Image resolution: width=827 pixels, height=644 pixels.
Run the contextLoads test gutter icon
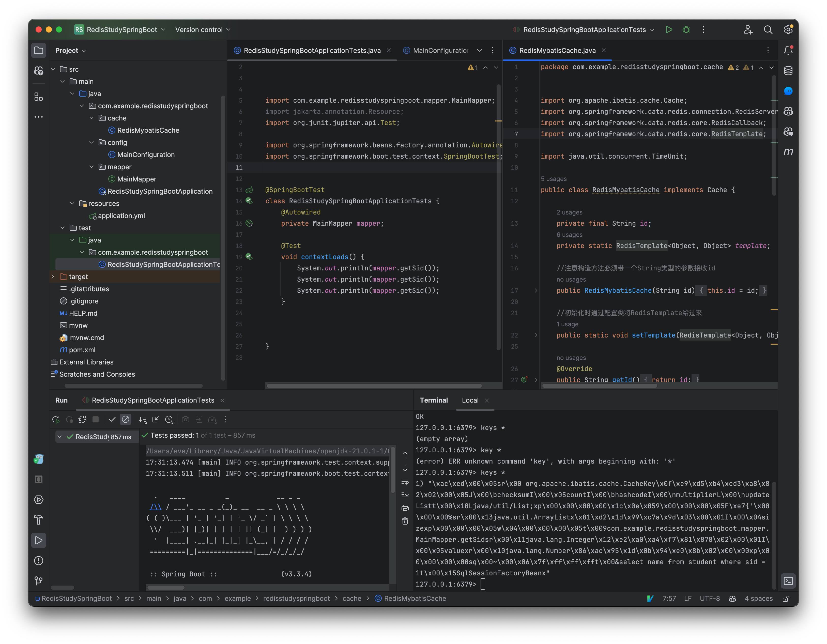click(249, 257)
